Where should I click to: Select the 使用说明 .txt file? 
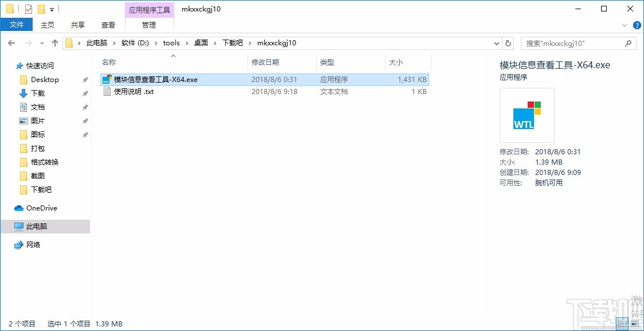[265, 92]
